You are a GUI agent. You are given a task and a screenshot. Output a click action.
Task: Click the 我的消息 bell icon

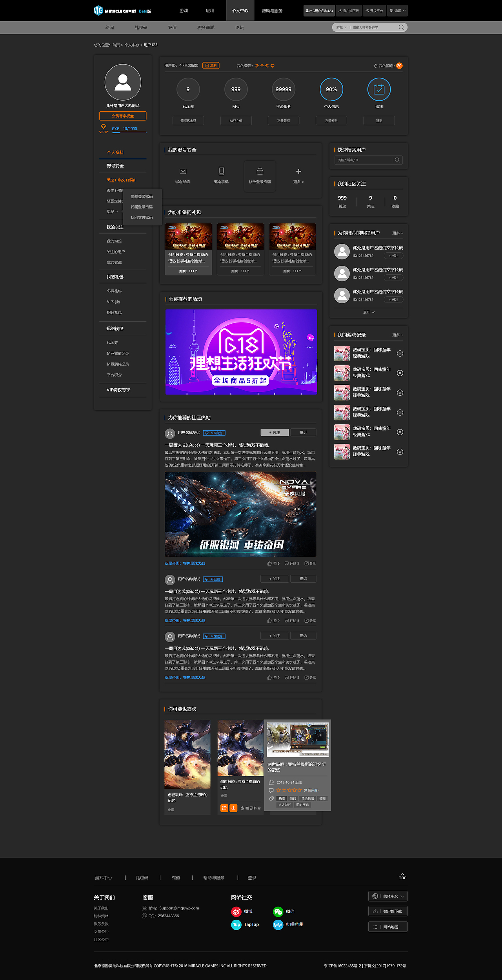(x=375, y=66)
